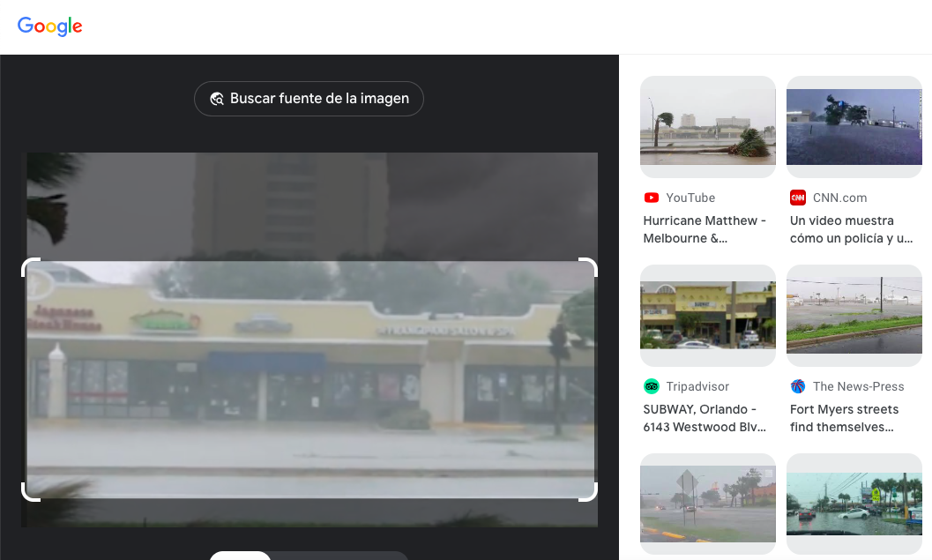Click the Google logo
The width and height of the screenshot is (932, 560).
click(x=50, y=26)
